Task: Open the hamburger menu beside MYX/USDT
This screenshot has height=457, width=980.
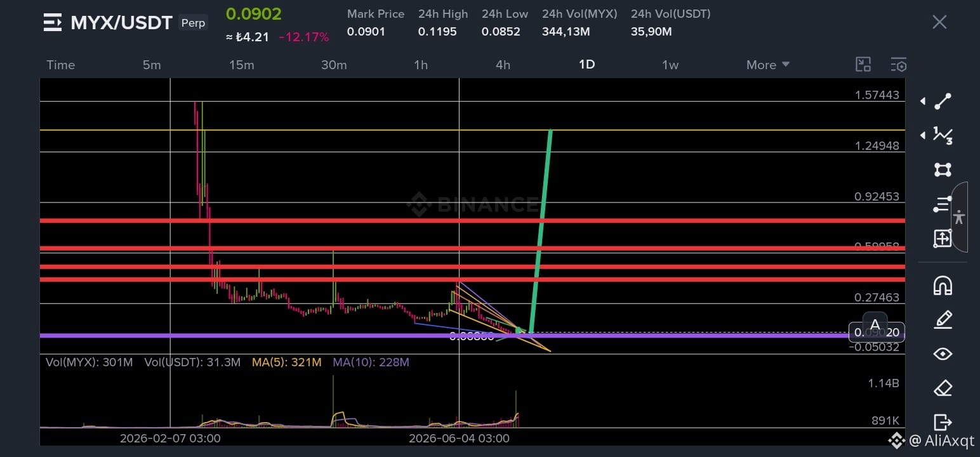Action: 53,22
